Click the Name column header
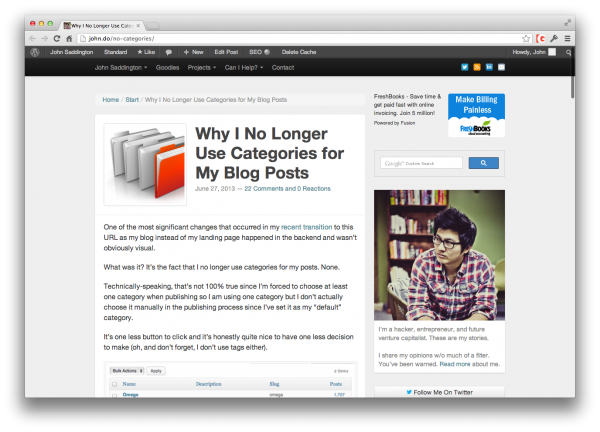This screenshot has height=432, width=600. [x=129, y=384]
